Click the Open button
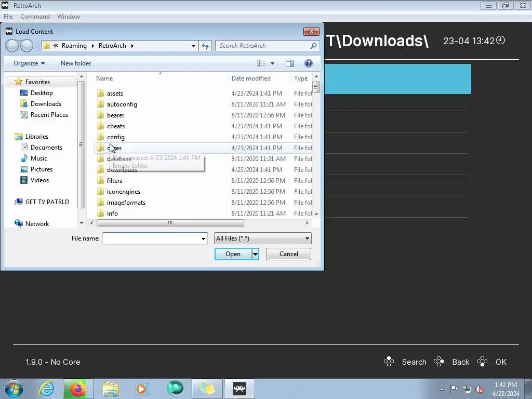Viewport: 532px width, 399px height. click(x=233, y=254)
